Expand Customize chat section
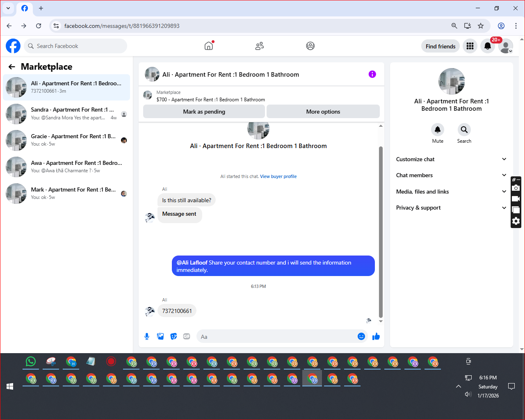This screenshot has width=525, height=420. (451, 159)
